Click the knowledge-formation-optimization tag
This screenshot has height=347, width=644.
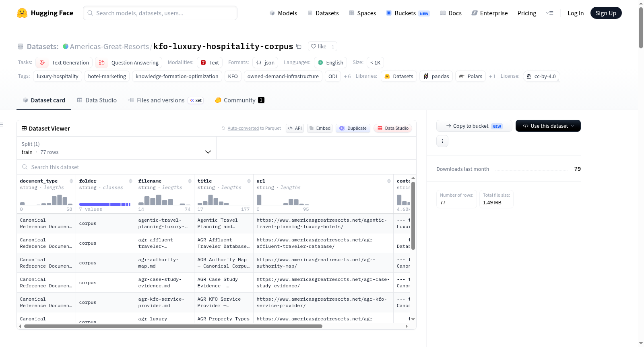click(x=177, y=76)
